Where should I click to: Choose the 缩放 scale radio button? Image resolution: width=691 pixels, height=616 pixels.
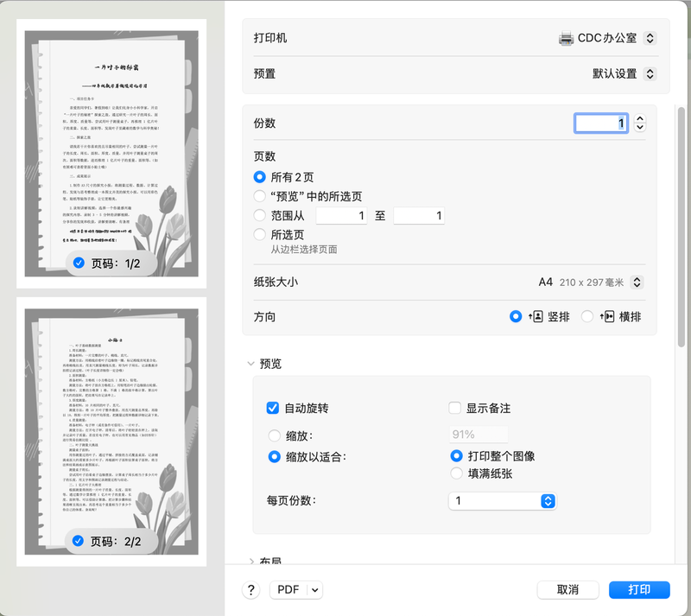coord(275,436)
